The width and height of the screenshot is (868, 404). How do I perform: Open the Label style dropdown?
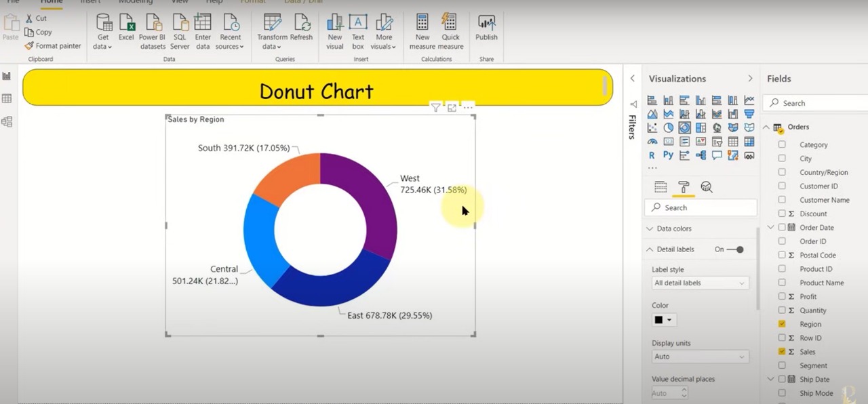click(x=699, y=283)
